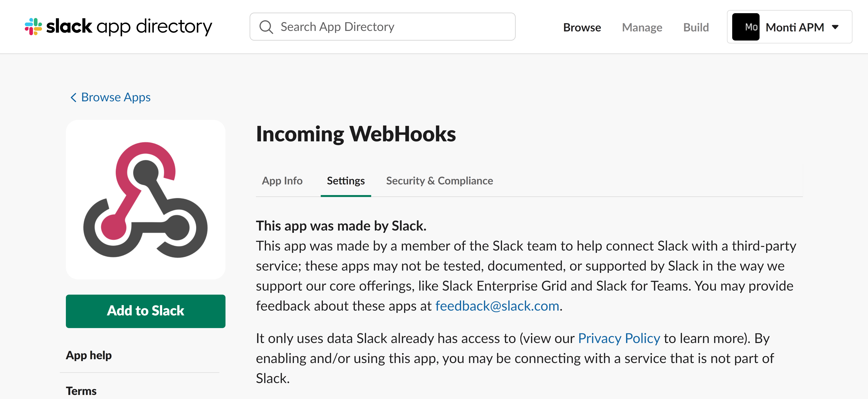The image size is (868, 399).
Task: Click the Slack logo icon
Action: 33,27
